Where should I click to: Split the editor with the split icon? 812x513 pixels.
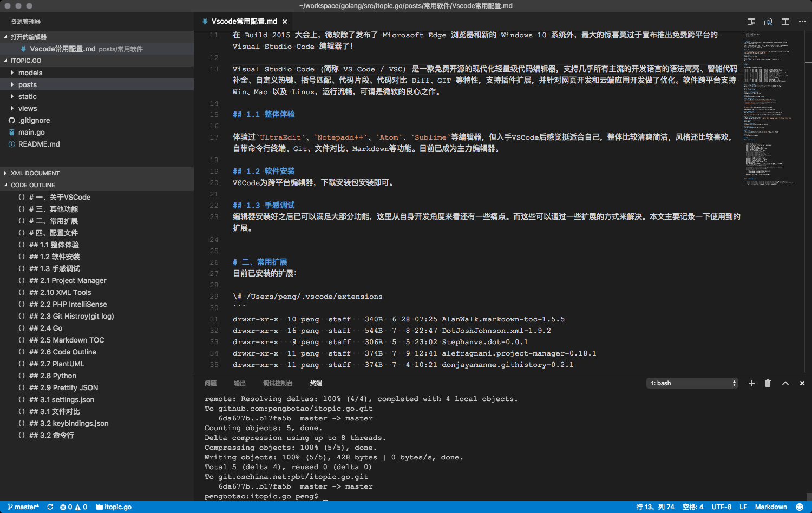(785, 22)
